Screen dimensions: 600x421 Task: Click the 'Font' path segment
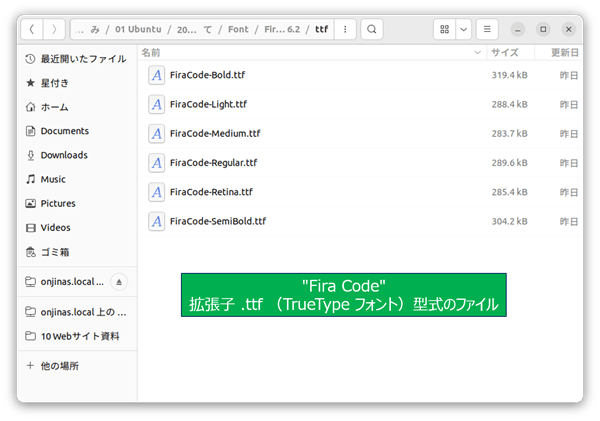(x=238, y=29)
